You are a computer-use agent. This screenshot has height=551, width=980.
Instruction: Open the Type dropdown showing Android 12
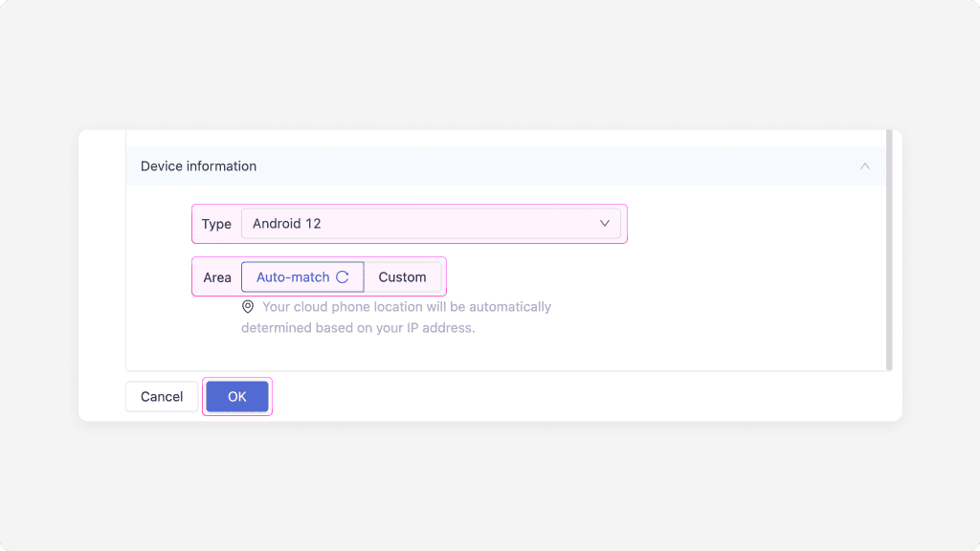pos(431,224)
